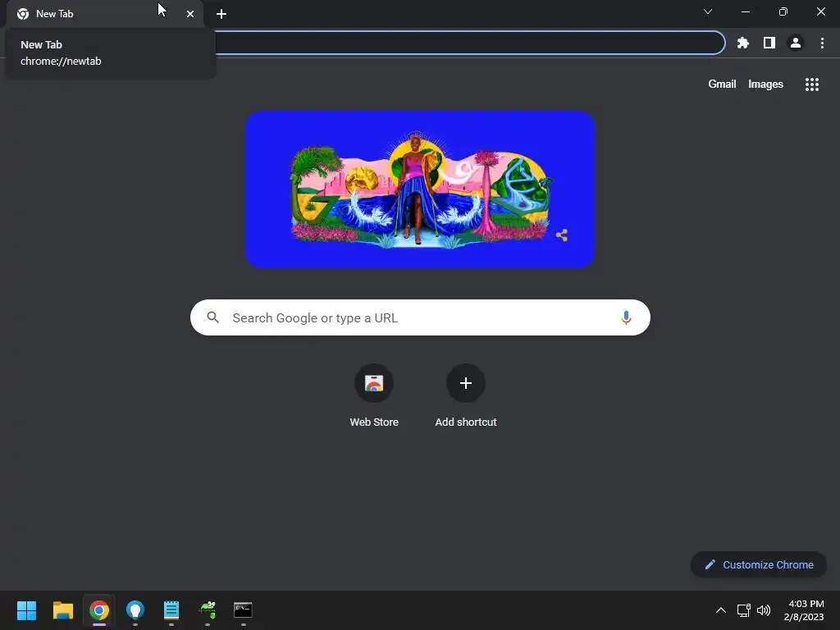Screen dimensions: 840x630
Task: Open the green frog app in taskbar
Action: pos(208,610)
